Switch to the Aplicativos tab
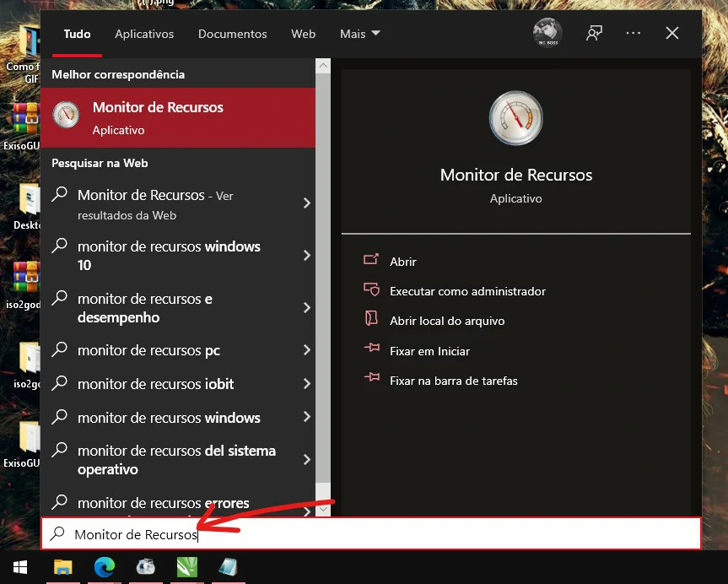The image size is (728, 584). (144, 34)
